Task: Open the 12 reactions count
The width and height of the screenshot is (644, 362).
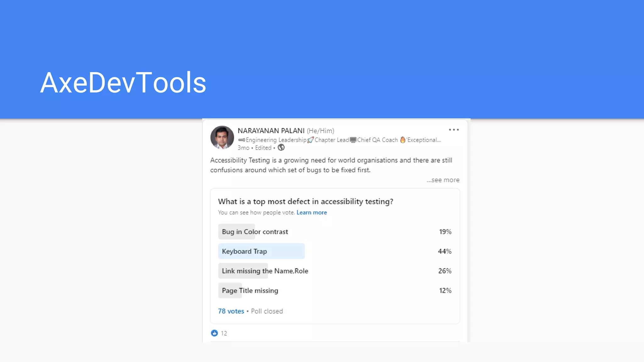Action: [x=224, y=333]
